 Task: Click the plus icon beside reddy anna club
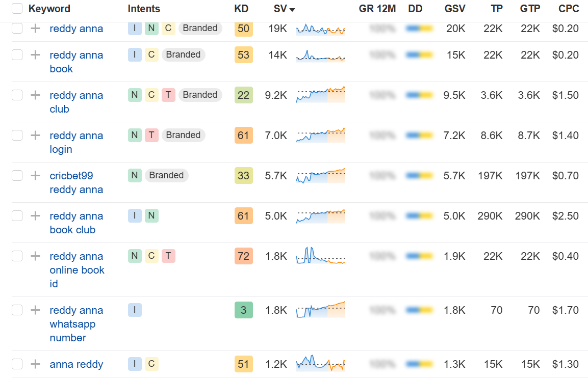pos(35,95)
